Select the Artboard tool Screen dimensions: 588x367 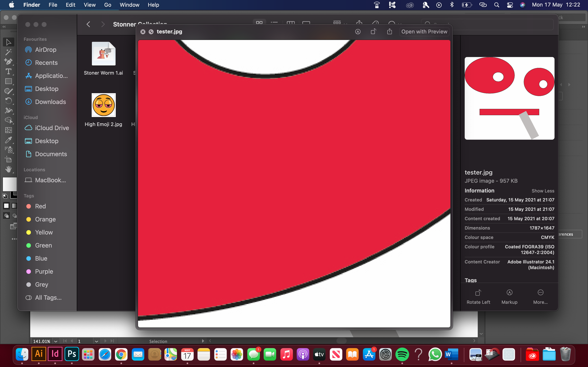[9, 160]
